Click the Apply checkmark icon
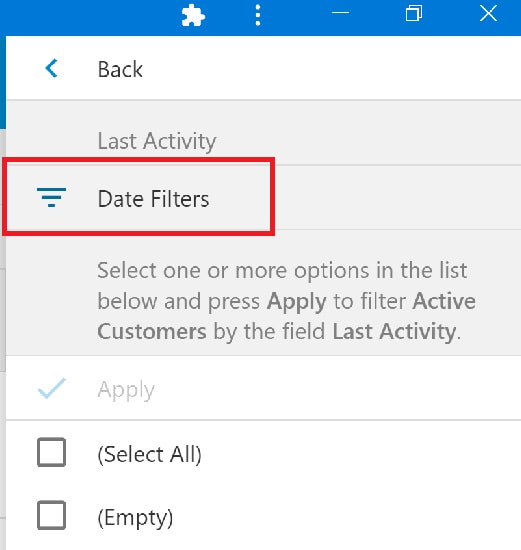Viewport: 521px width, 550px height. point(52,388)
